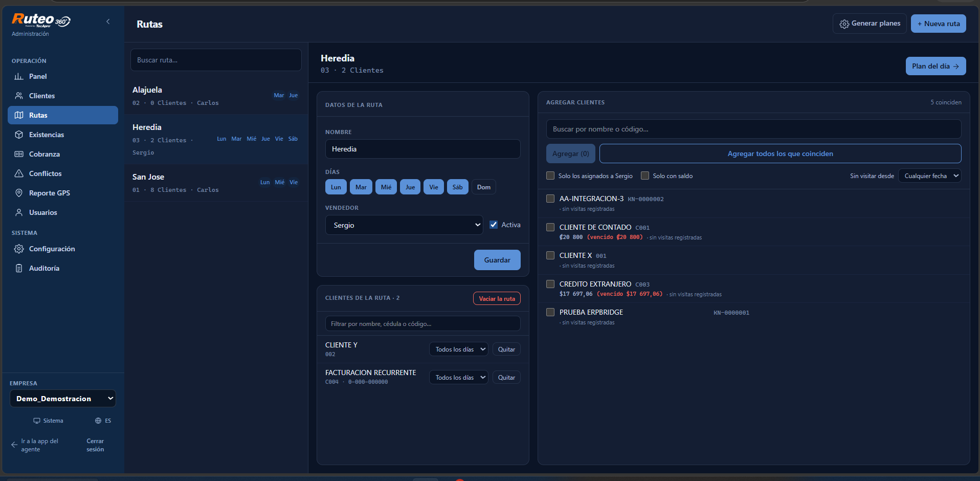Focus the Buscar ruta search field
Viewport: 980px width, 481px height.
[216, 60]
